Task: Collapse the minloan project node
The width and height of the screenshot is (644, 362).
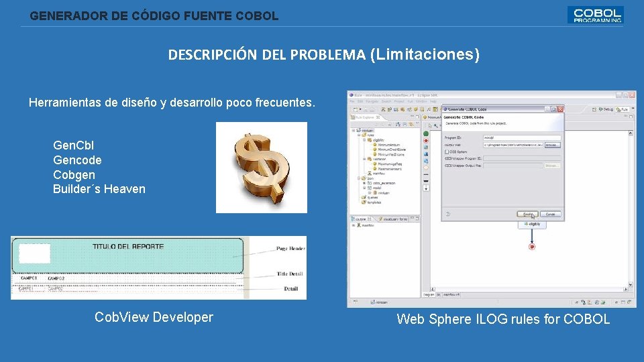Action: coord(354,131)
